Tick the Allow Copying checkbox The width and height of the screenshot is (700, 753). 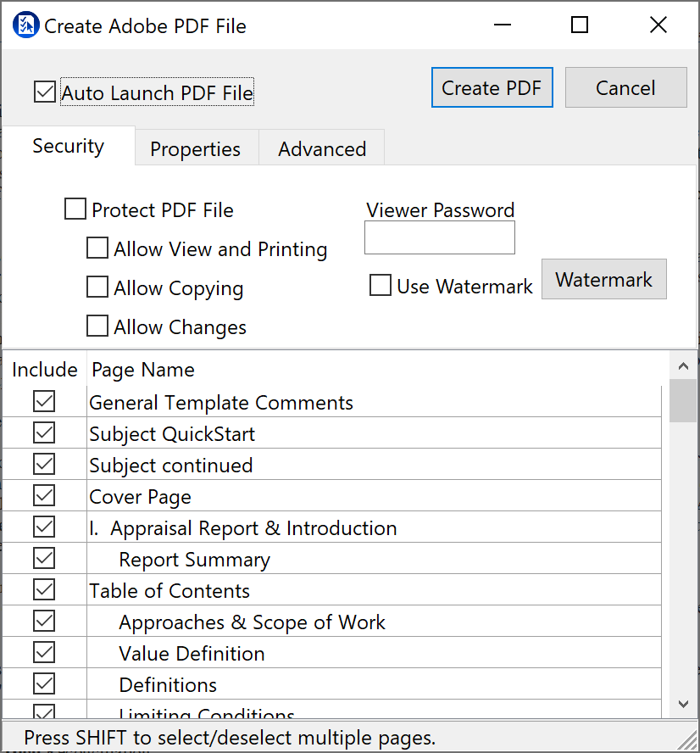pos(98,287)
